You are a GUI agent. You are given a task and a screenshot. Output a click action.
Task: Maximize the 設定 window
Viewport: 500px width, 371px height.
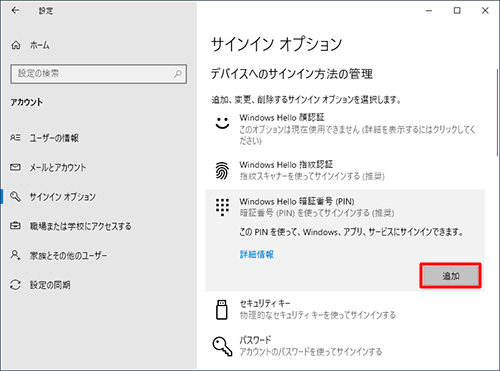(457, 11)
